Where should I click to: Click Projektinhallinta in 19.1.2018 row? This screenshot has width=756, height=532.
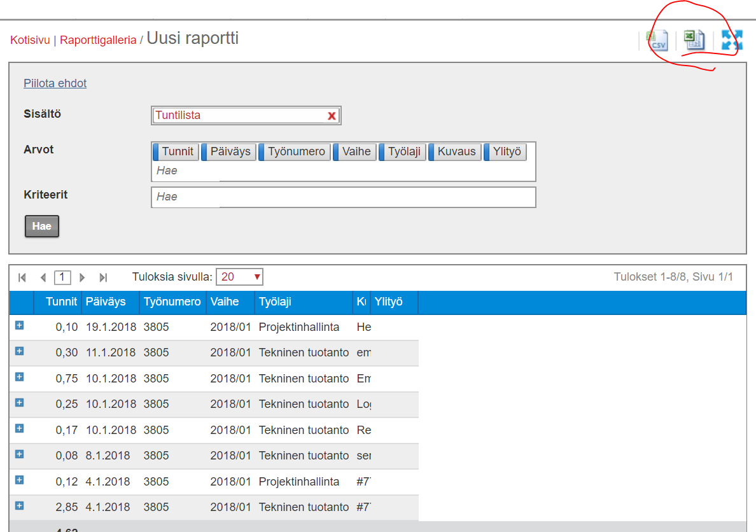tap(299, 327)
